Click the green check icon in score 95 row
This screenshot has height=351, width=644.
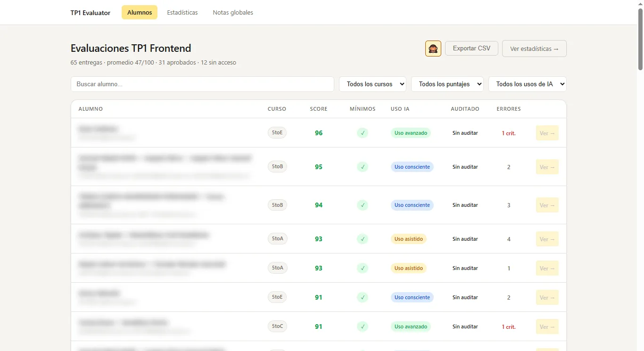363,167
